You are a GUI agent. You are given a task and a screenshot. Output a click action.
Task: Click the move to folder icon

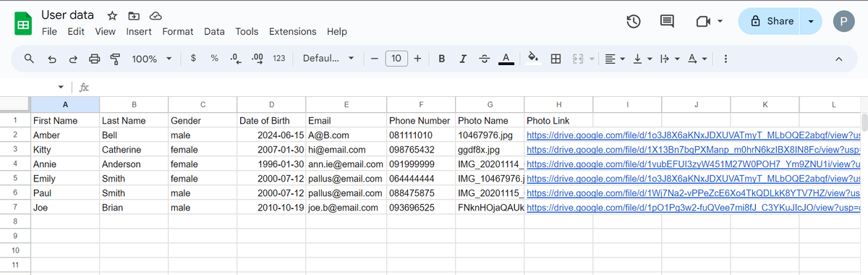[x=134, y=15]
